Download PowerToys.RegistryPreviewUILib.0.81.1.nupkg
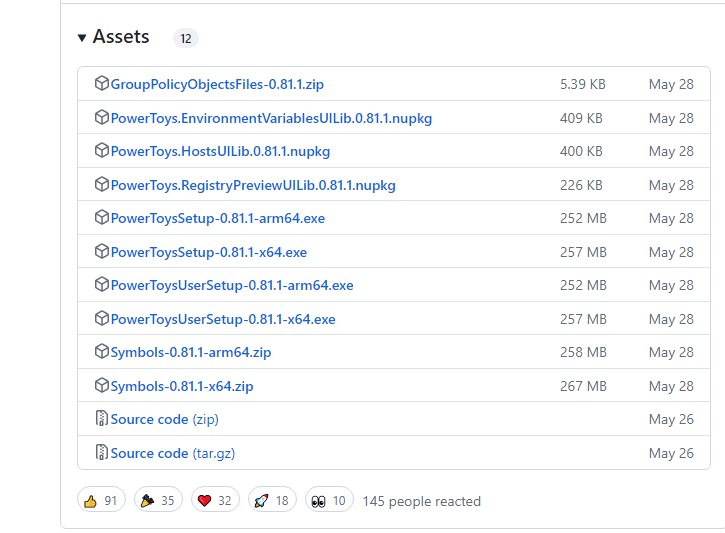Viewport: 725px width, 533px height. (253, 185)
